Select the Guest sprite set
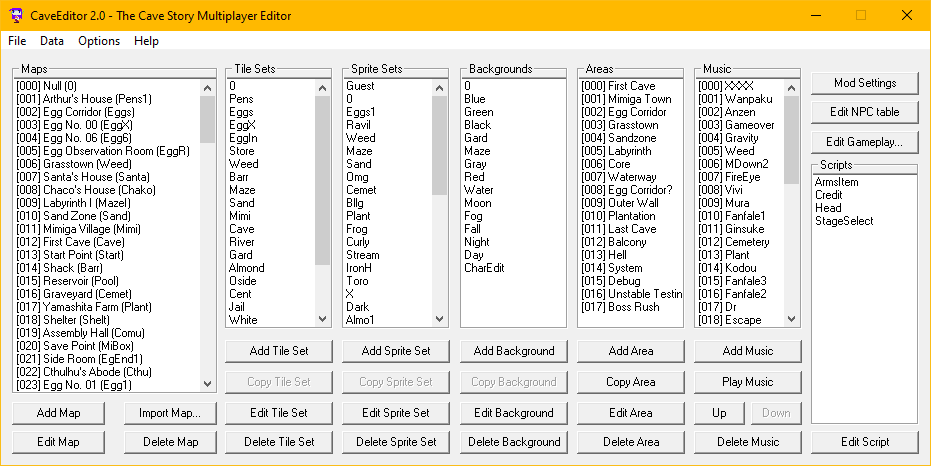The height and width of the screenshot is (466, 931). [x=360, y=86]
